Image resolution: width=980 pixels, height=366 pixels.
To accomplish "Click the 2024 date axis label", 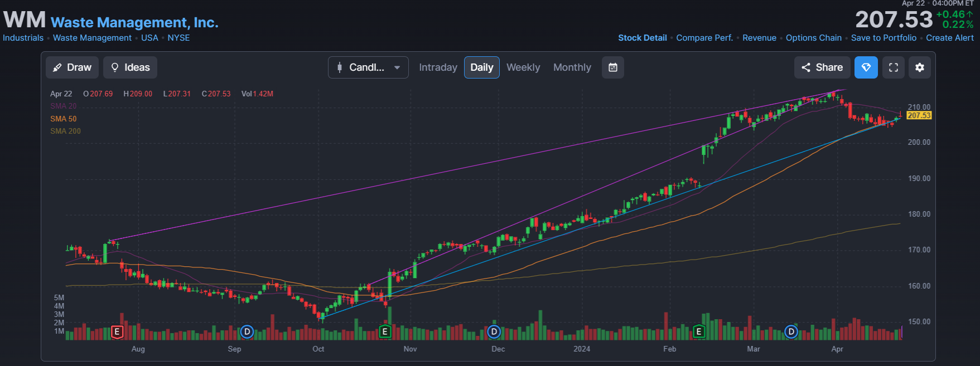I will [x=582, y=349].
